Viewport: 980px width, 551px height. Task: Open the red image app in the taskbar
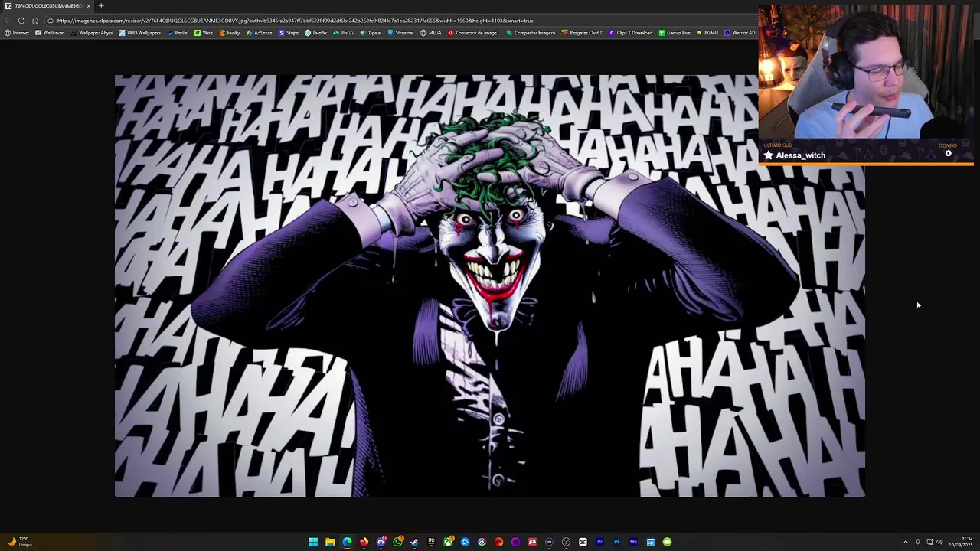coord(532,542)
